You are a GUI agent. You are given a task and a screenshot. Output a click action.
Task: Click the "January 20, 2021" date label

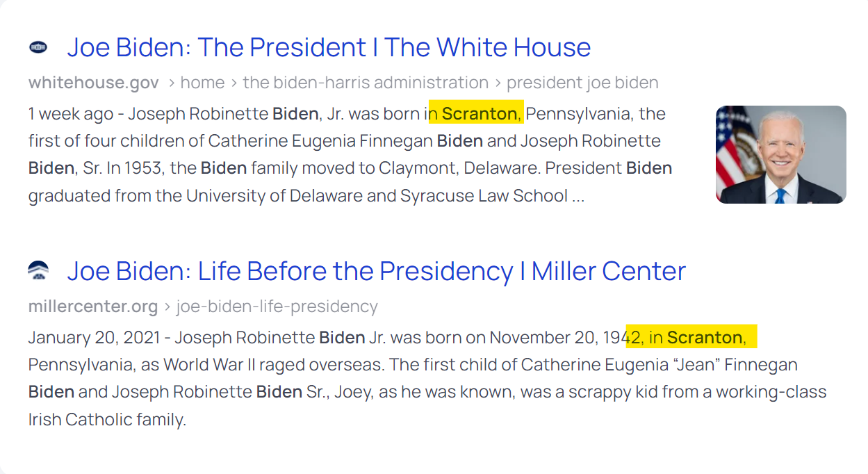pyautogui.click(x=93, y=338)
